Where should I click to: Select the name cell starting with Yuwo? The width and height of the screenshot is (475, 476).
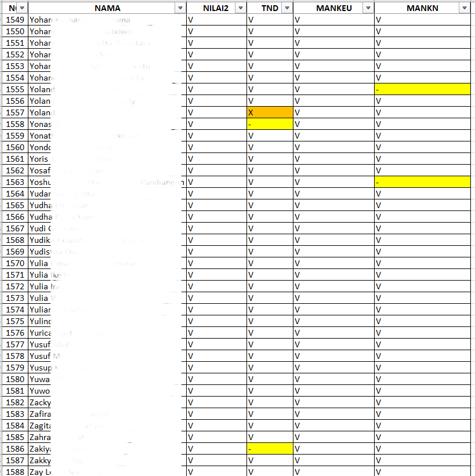(x=107, y=391)
